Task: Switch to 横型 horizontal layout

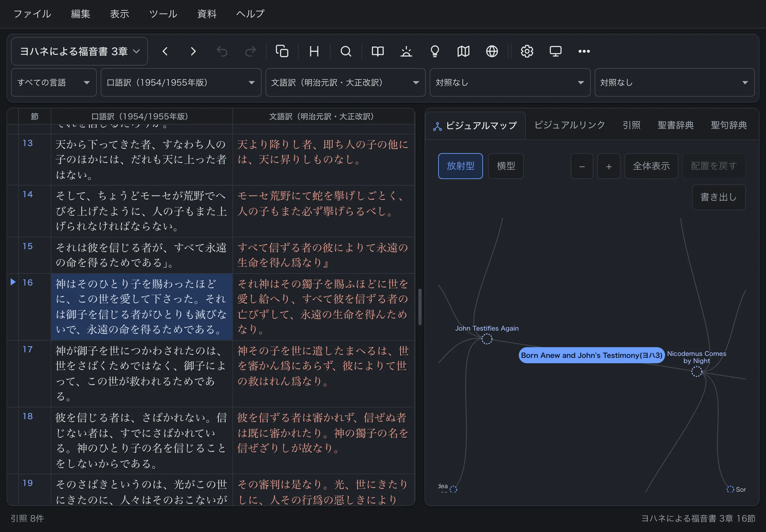Action: click(506, 166)
